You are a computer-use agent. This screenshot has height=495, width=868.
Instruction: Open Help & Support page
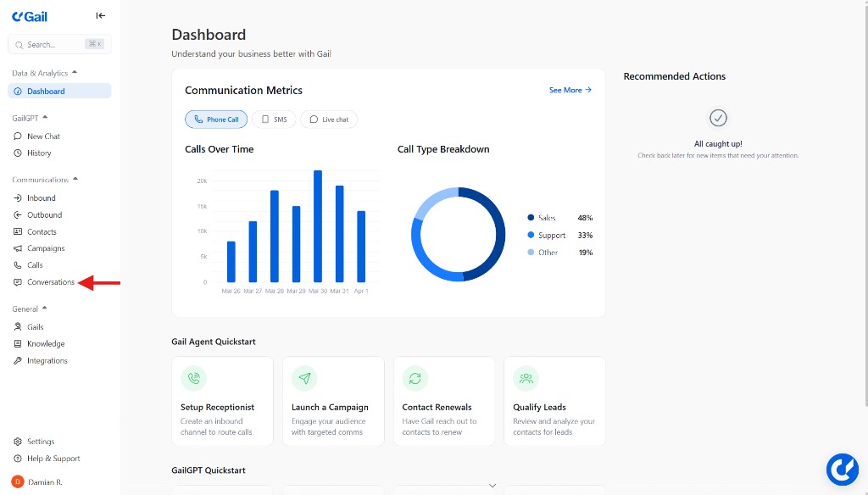coord(53,459)
